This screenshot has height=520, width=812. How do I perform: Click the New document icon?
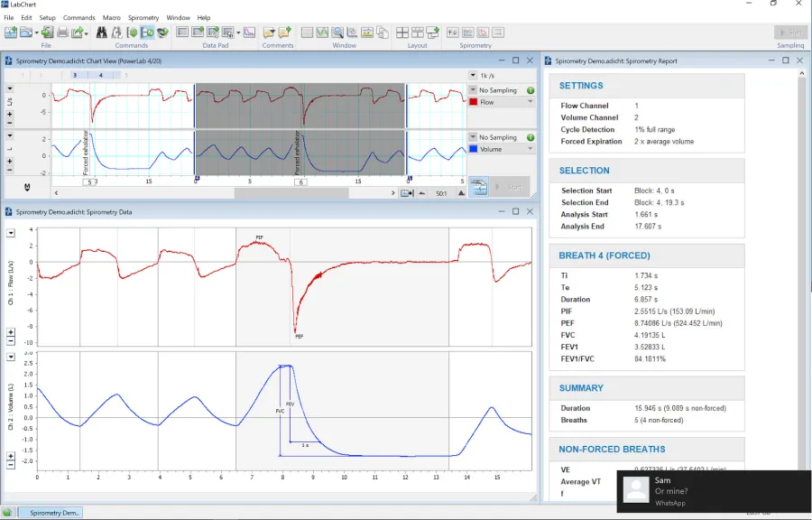11,32
